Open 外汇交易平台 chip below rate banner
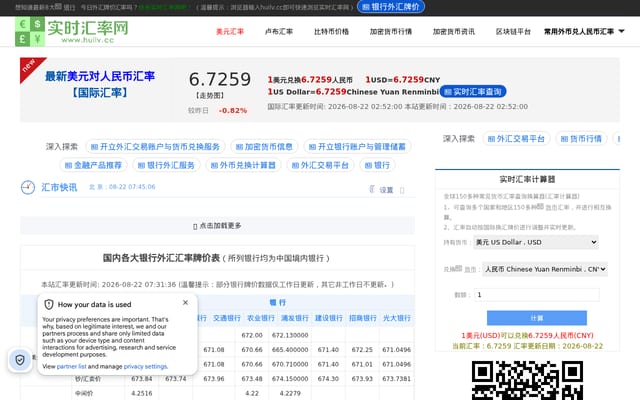Image resolution: width=640 pixels, height=400 pixels. pos(320,165)
